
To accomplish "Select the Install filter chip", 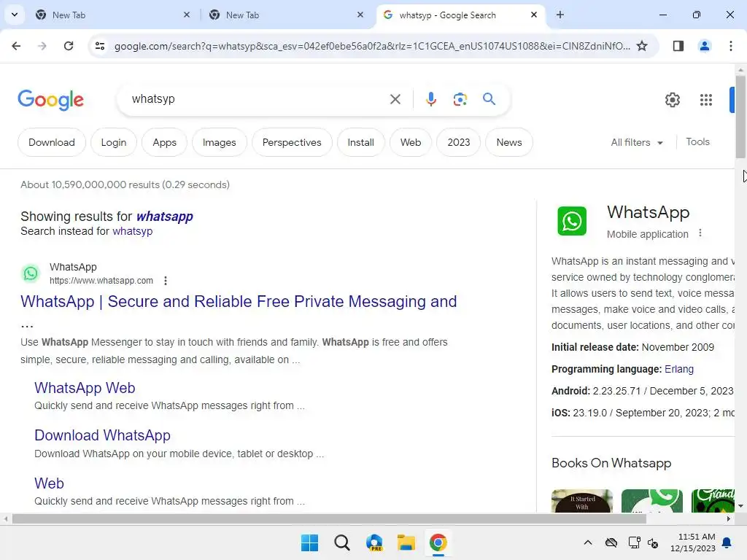I will 360,142.
